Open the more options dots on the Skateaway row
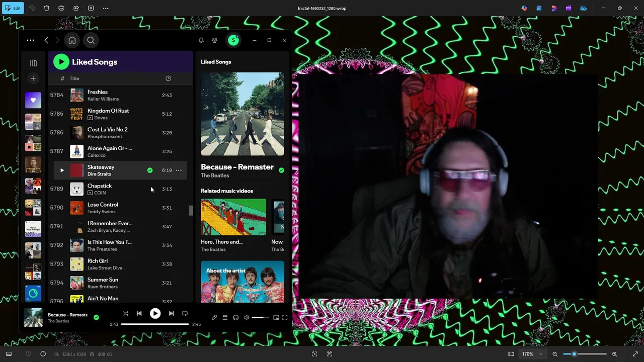Image resolution: width=644 pixels, height=362 pixels. pos(179,170)
